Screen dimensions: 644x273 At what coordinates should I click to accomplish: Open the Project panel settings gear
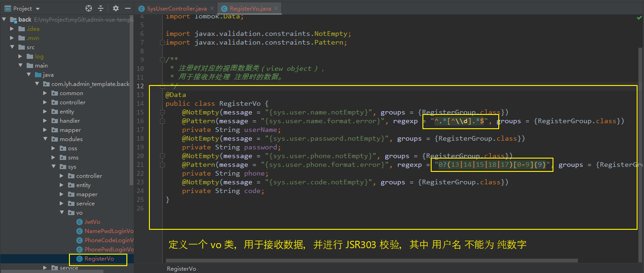tap(116, 8)
